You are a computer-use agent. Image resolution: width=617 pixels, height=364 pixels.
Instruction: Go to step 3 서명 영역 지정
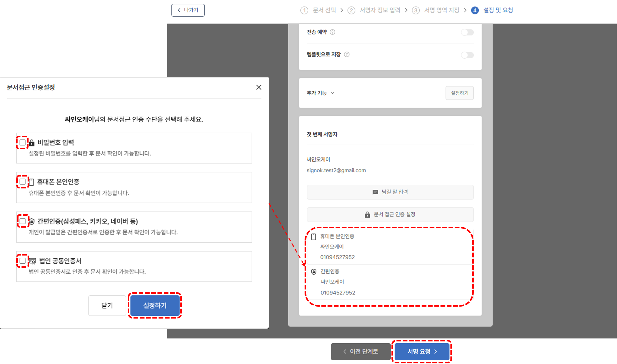(435, 10)
